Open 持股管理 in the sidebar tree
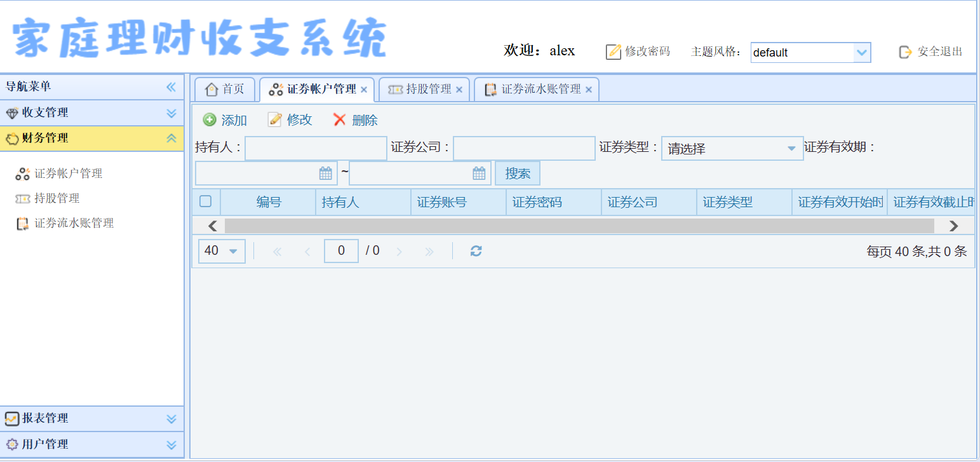The image size is (980, 462). pyautogui.click(x=48, y=198)
